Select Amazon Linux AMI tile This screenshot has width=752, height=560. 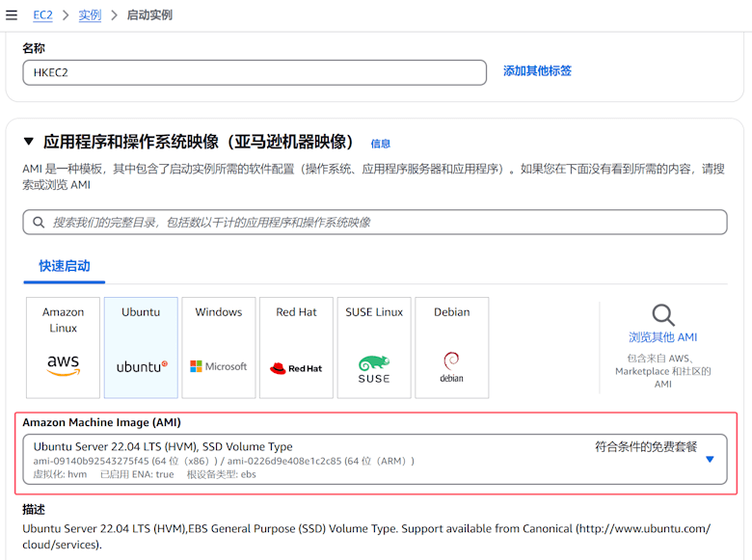[64, 348]
